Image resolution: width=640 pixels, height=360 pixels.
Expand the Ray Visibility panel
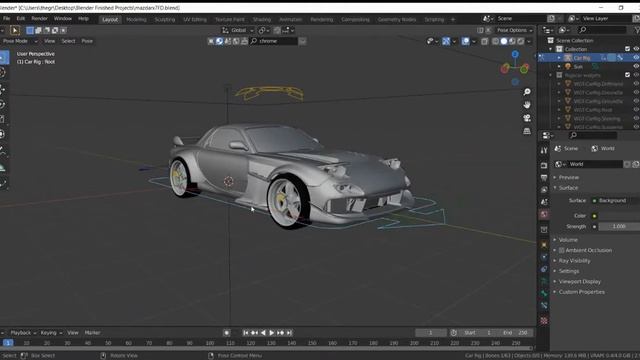(x=574, y=260)
